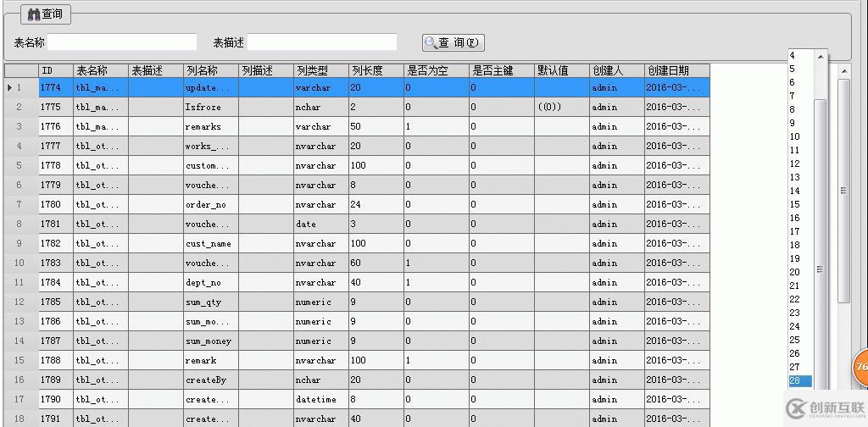The image size is (868, 427).
Task: Click the custom... column name cell
Action: pyautogui.click(x=211, y=165)
